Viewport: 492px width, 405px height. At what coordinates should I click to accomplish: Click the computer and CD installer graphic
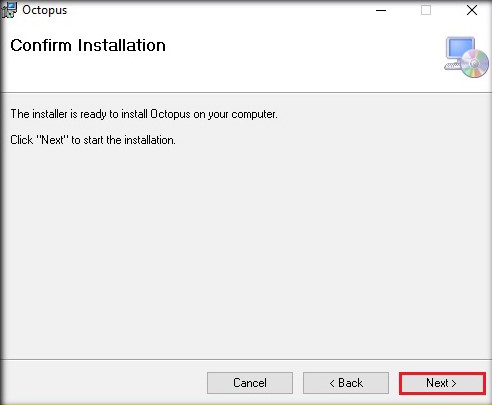[466, 57]
